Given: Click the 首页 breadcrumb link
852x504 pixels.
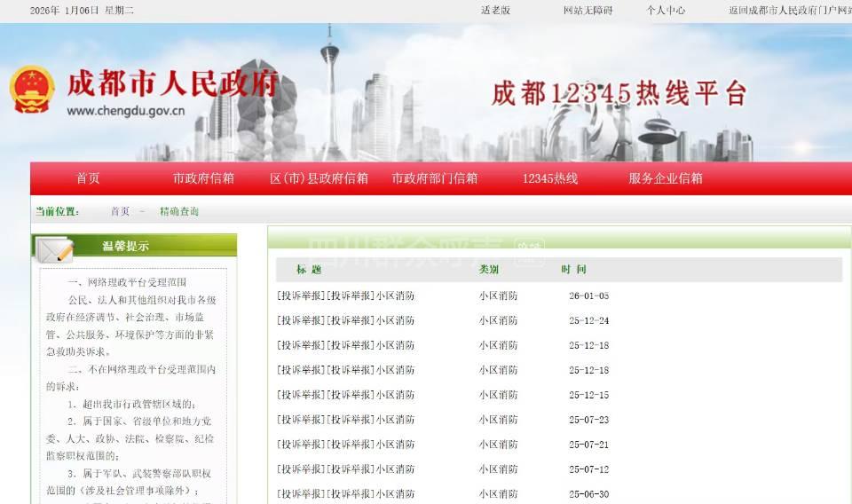Looking at the screenshot, I should click(120, 211).
